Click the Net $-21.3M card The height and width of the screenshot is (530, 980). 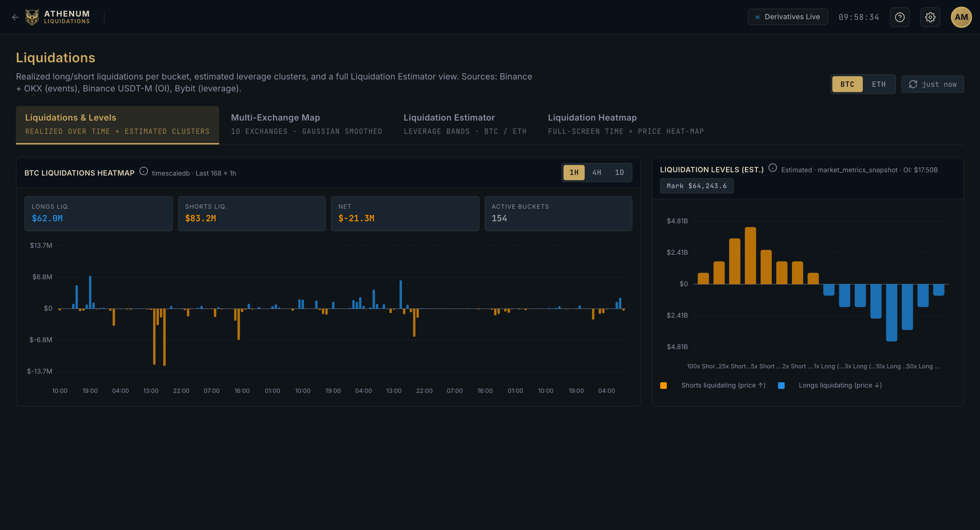pos(405,214)
